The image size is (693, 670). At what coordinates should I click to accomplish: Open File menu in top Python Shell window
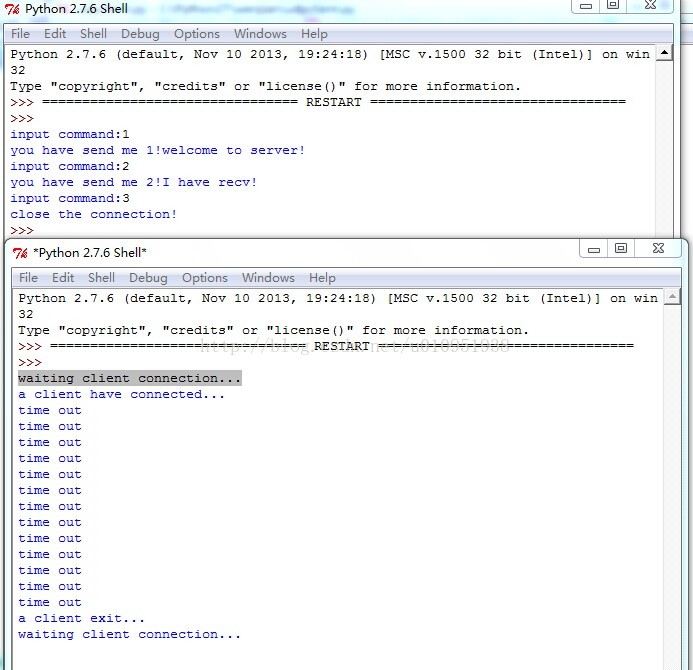click(x=20, y=34)
